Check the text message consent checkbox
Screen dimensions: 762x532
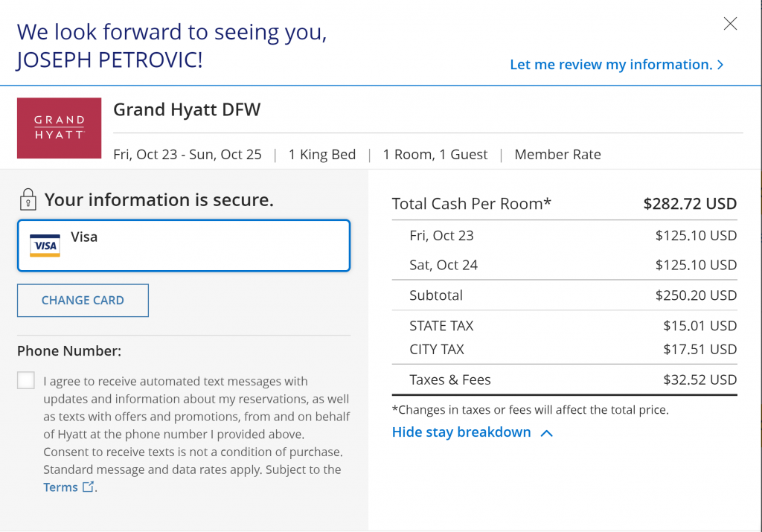click(x=26, y=380)
